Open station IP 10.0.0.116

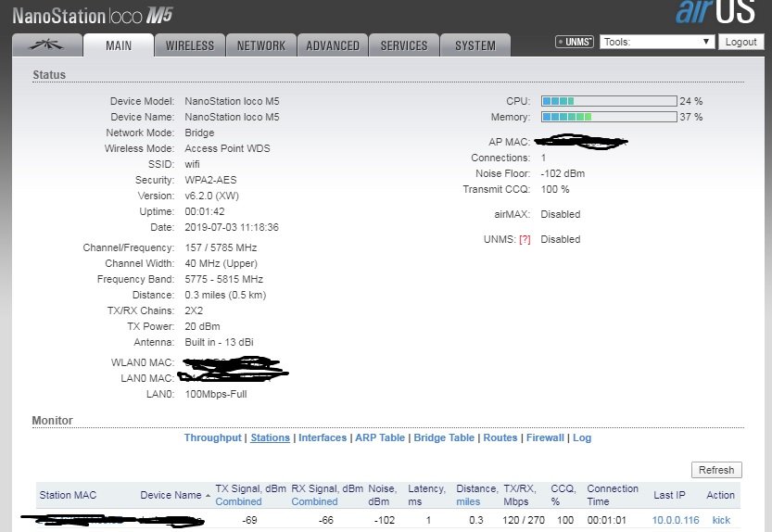pos(676,520)
